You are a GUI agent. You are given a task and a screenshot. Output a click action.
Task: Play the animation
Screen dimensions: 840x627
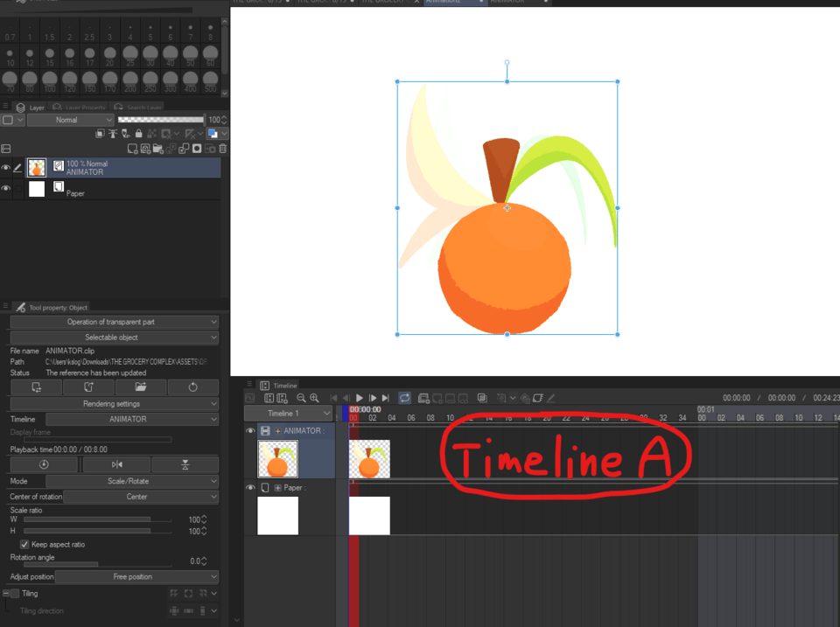[x=360, y=398]
